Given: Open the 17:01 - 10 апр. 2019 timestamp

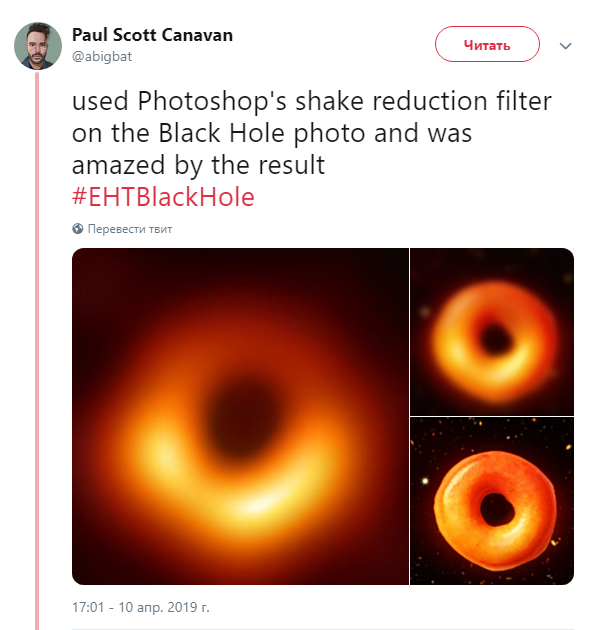Looking at the screenshot, I should (141, 607).
